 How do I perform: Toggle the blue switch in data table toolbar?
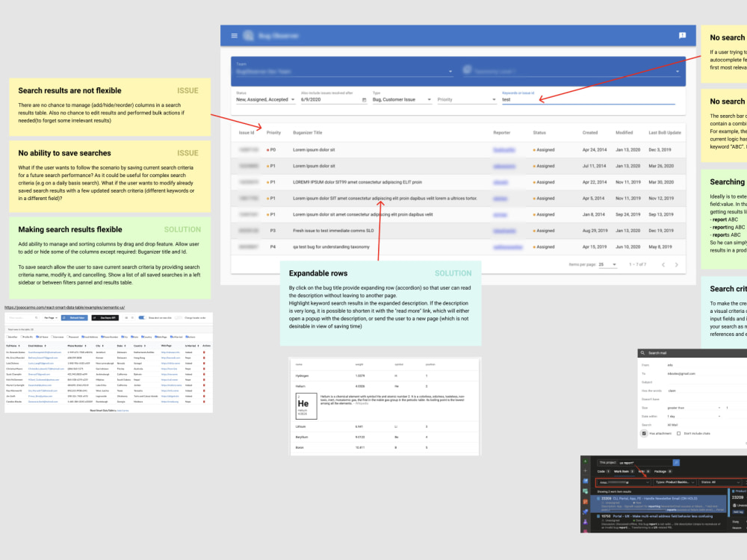[x=142, y=317]
